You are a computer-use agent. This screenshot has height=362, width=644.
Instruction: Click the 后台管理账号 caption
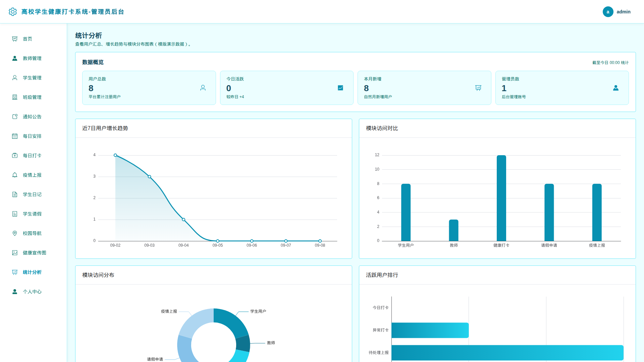coord(514,97)
